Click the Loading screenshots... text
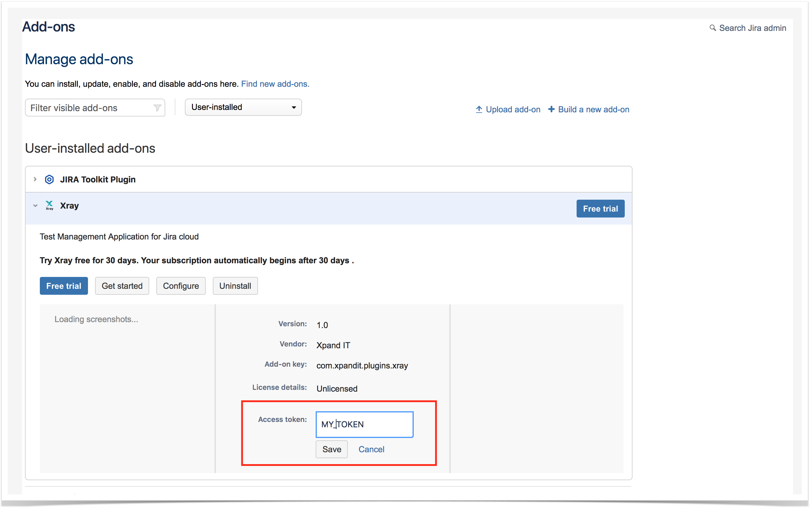The height and width of the screenshot is (509, 812). (96, 319)
